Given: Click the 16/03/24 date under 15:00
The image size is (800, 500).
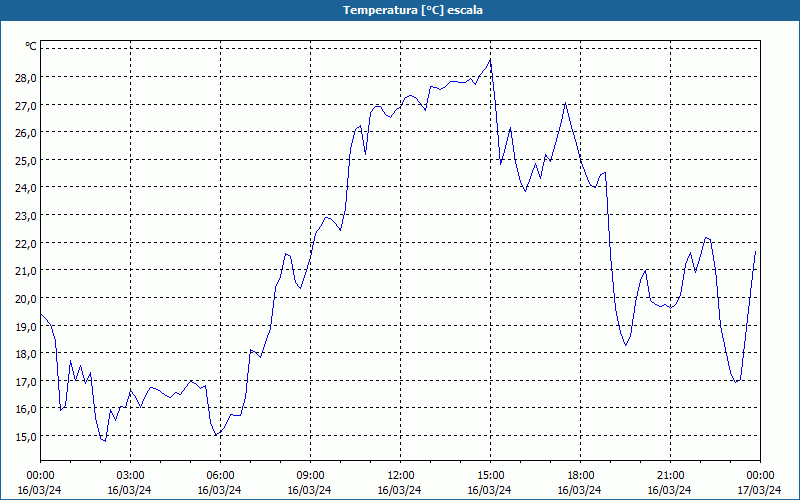Looking at the screenshot, I should (489, 490).
